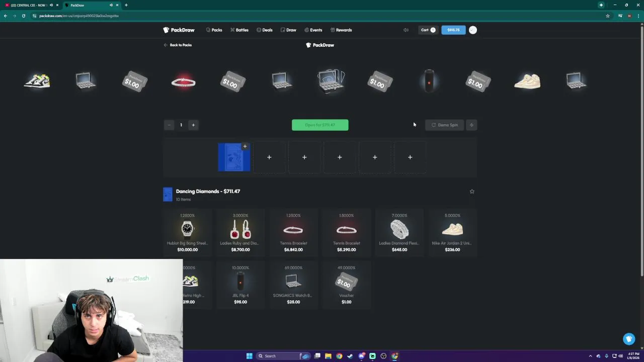This screenshot has width=644, height=362.
Task: Go to the Battles section
Action: tap(239, 30)
